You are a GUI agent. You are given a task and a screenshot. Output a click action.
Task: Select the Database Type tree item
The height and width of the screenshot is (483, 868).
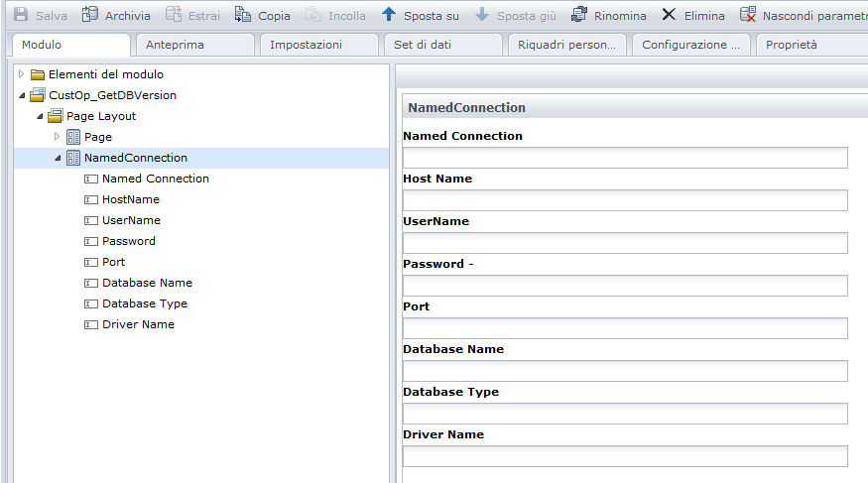click(x=144, y=303)
